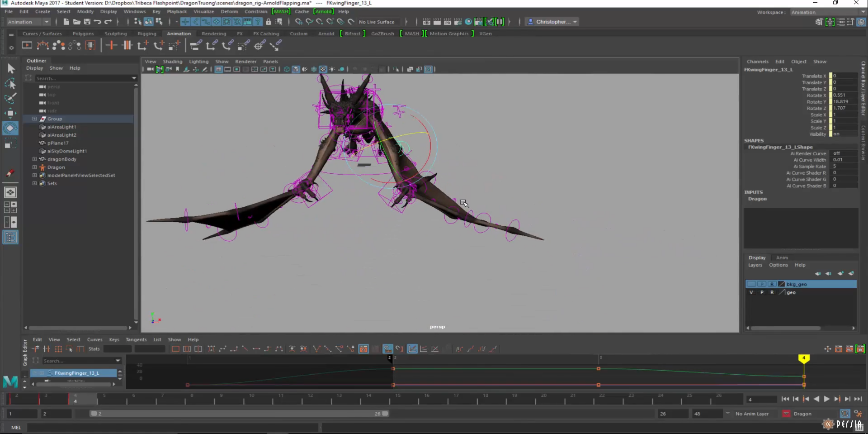
Task: Select aiSkyDomeLight1 in the Outliner
Action: click(x=67, y=151)
